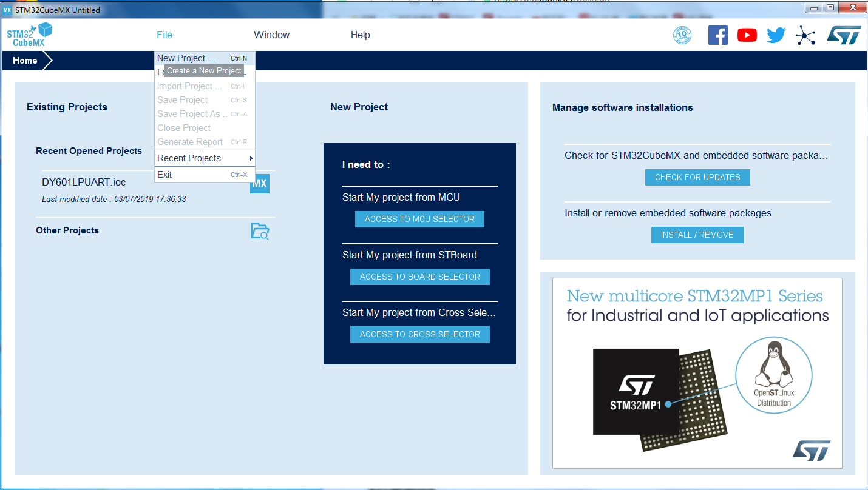Click MX icon beside DY601LPUART.ioc

pyautogui.click(x=260, y=183)
